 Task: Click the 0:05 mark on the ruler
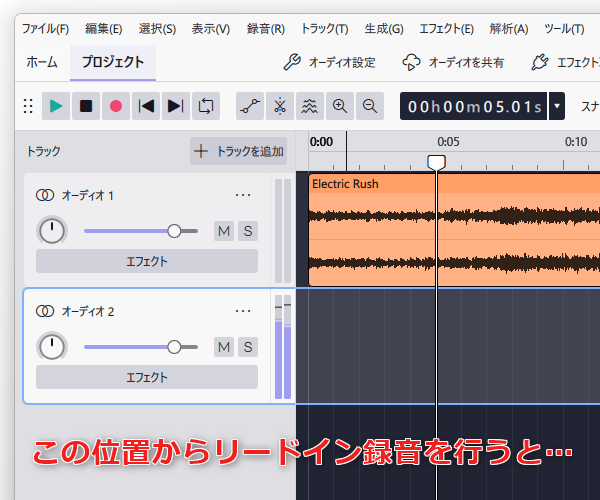448,142
